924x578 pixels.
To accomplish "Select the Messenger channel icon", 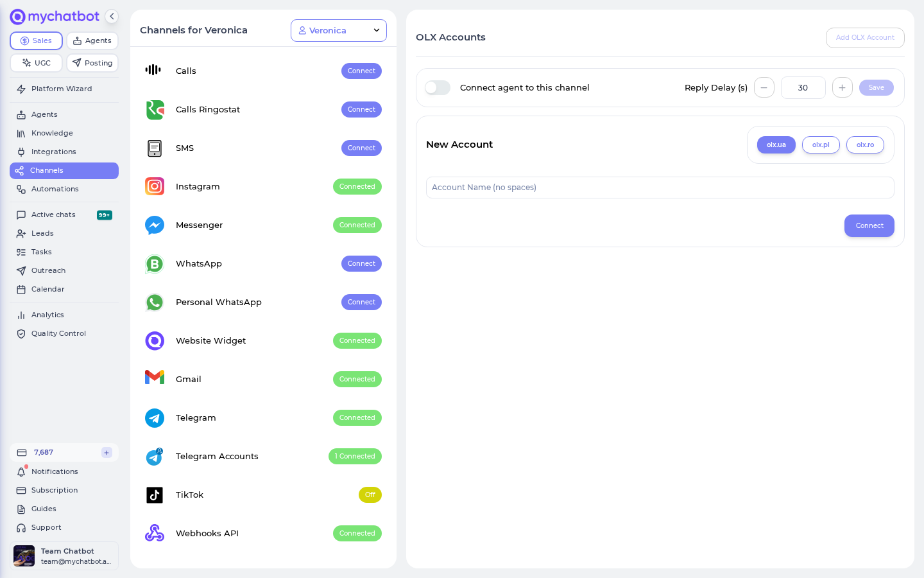I will pyautogui.click(x=155, y=225).
